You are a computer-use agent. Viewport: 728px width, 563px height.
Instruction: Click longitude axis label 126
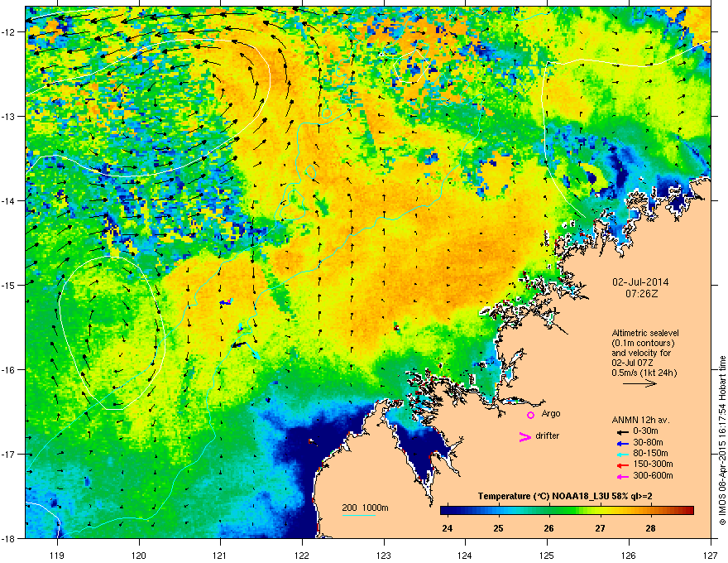pos(629,555)
